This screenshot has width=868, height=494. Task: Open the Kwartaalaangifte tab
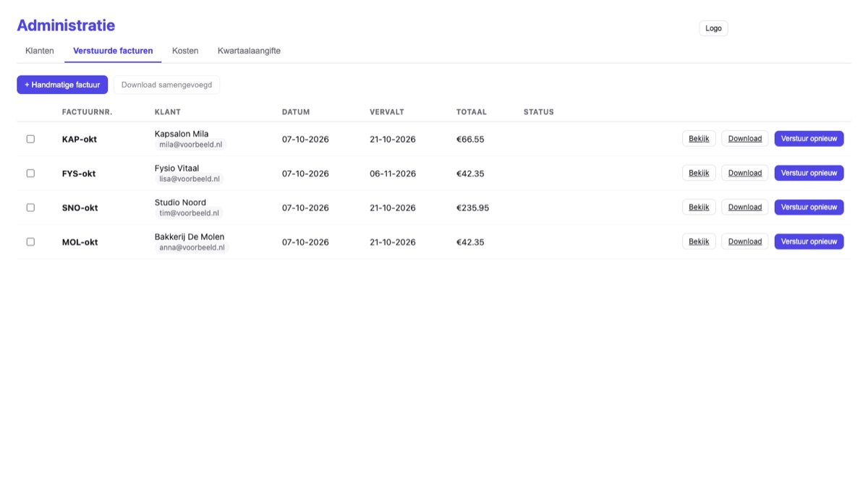(x=249, y=51)
